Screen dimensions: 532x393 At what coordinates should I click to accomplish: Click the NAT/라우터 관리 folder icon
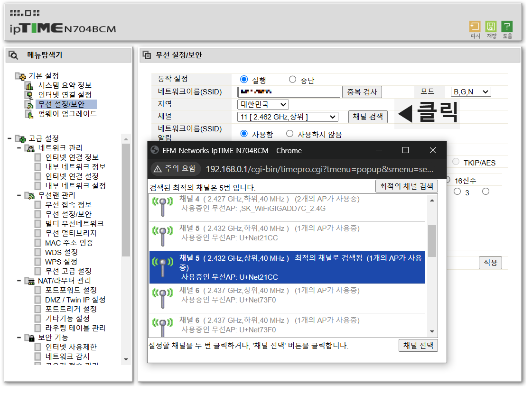click(30, 281)
